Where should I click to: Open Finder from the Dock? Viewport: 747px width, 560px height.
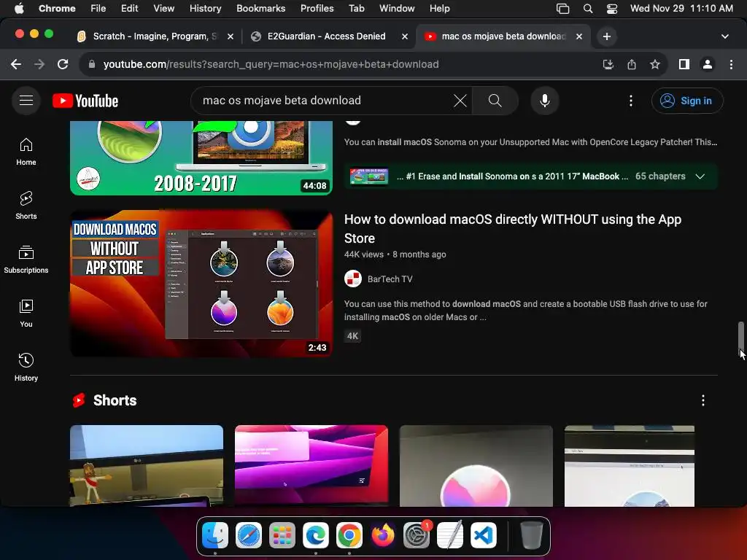point(215,535)
